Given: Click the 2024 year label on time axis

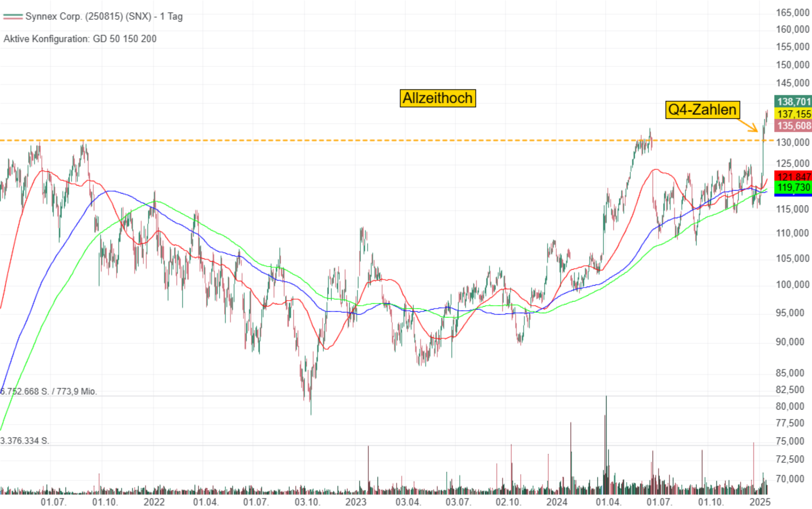Looking at the screenshot, I should point(557,502).
